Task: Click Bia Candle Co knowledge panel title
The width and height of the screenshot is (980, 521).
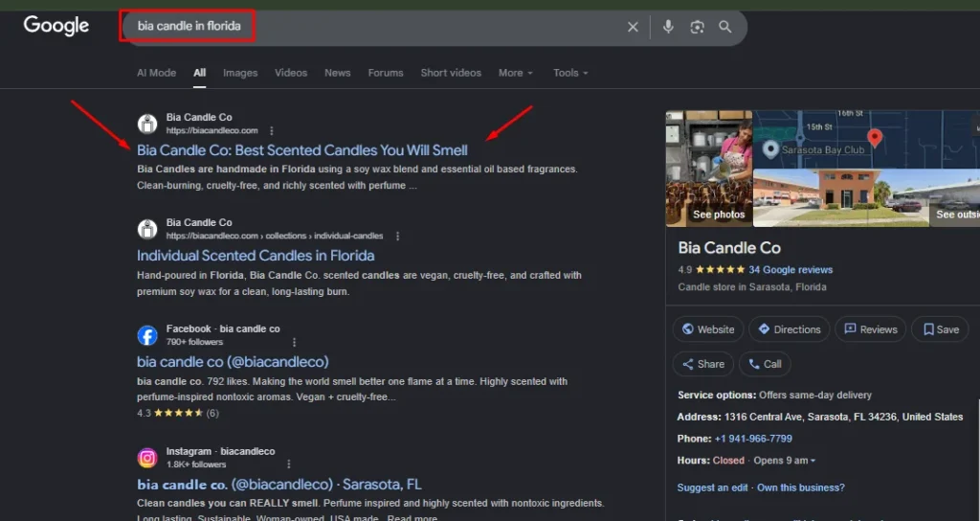Action: 729,248
